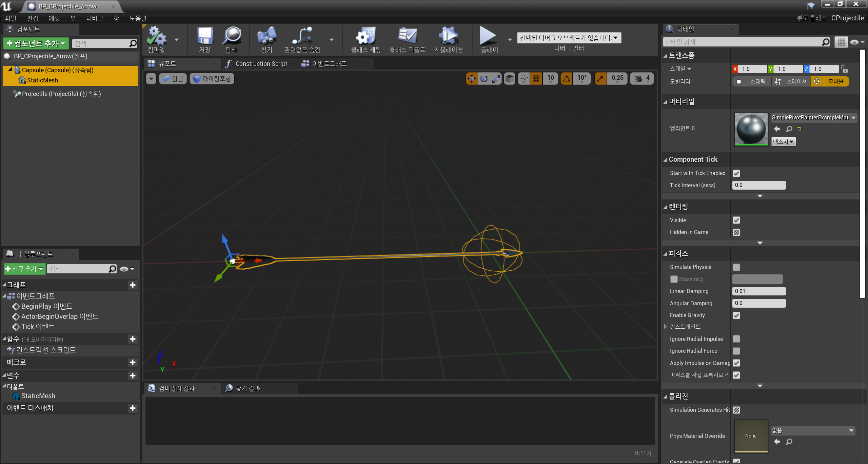Click the material preview sphere thumbnail

[751, 129]
